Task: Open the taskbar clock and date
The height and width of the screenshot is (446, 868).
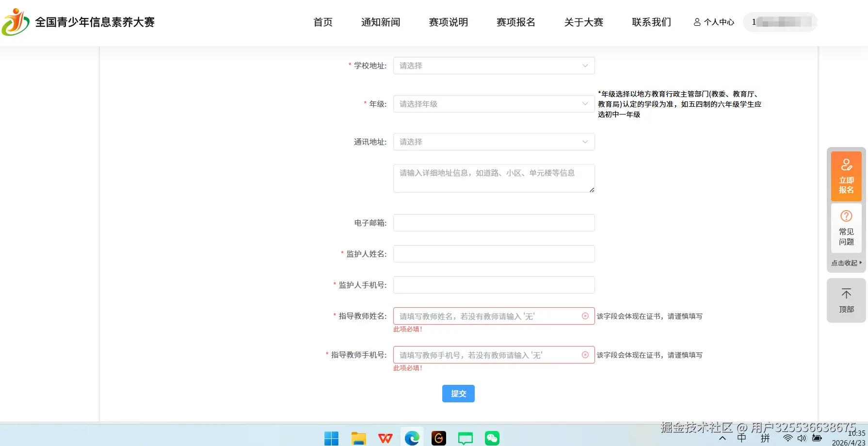Action: [849, 438]
